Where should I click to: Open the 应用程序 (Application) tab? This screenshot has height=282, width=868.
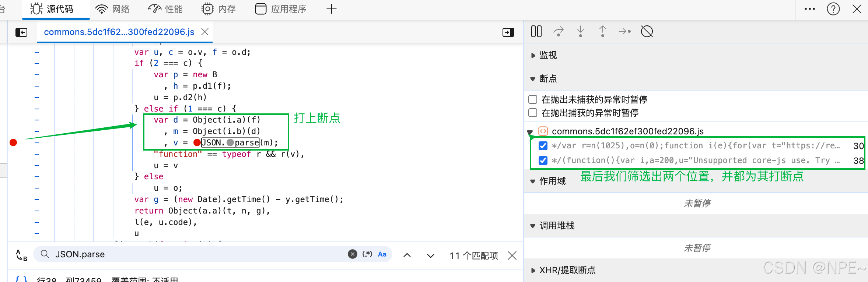pos(281,9)
